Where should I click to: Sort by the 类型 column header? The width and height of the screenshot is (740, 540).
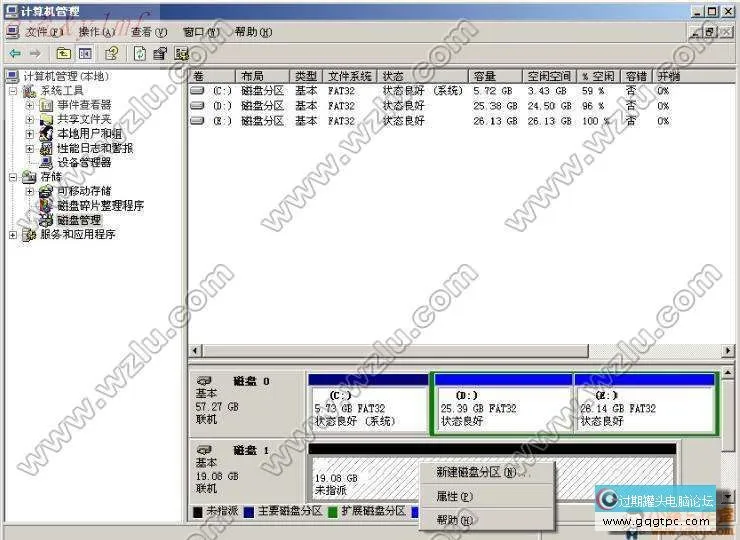point(306,76)
